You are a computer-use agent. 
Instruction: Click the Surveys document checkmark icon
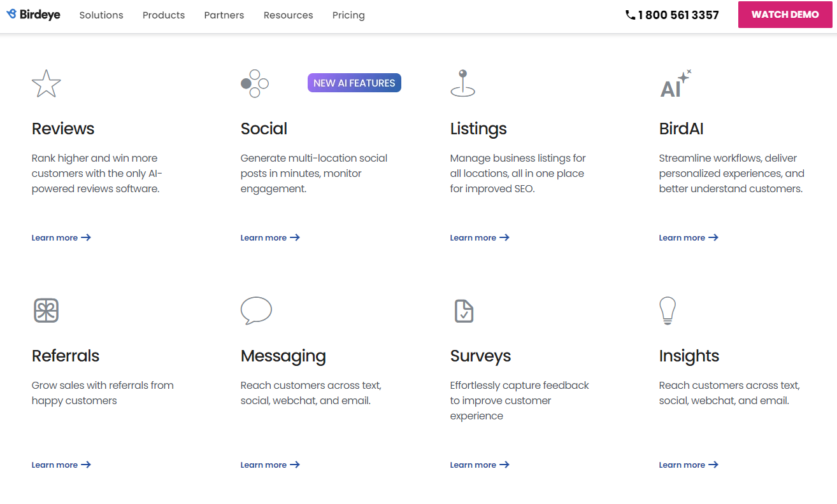pyautogui.click(x=464, y=311)
